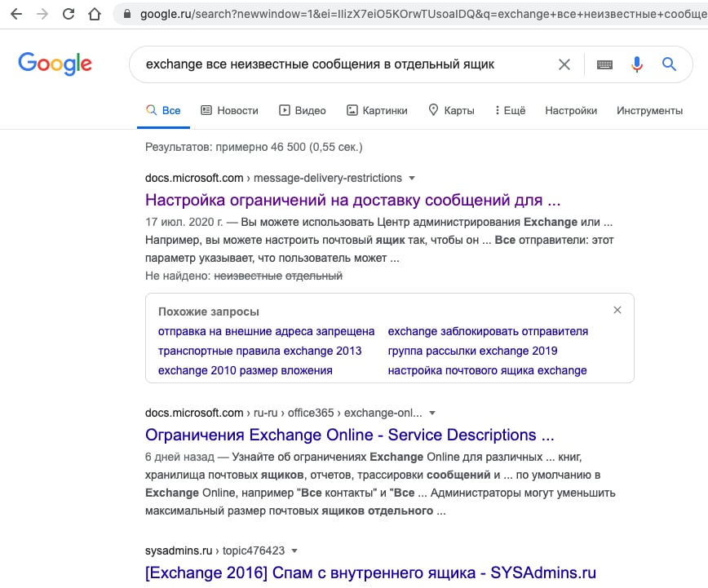Switch to the Новости tab
This screenshot has width=708, height=588.
[x=229, y=110]
